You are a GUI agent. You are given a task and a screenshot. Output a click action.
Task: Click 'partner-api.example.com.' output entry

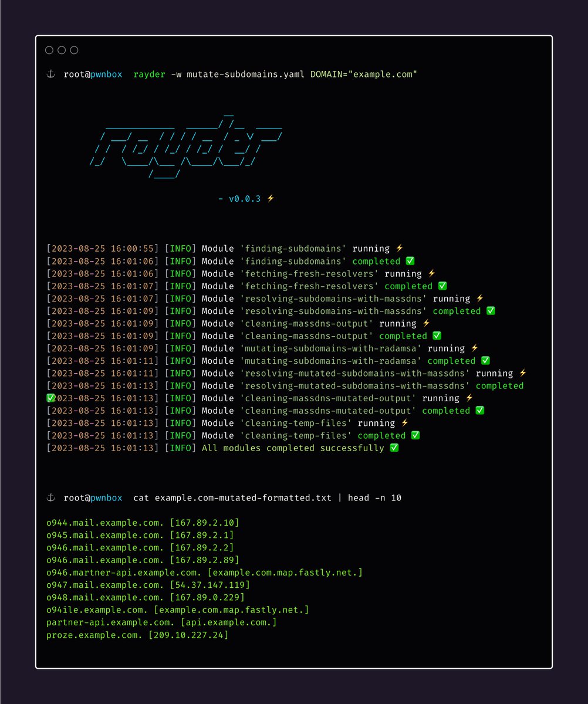pyautogui.click(x=111, y=622)
